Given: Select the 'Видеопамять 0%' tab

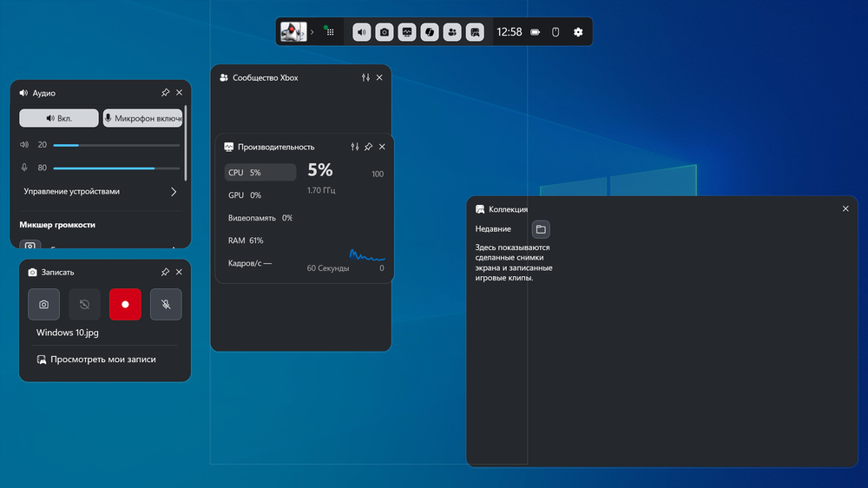Looking at the screenshot, I should click(x=260, y=218).
